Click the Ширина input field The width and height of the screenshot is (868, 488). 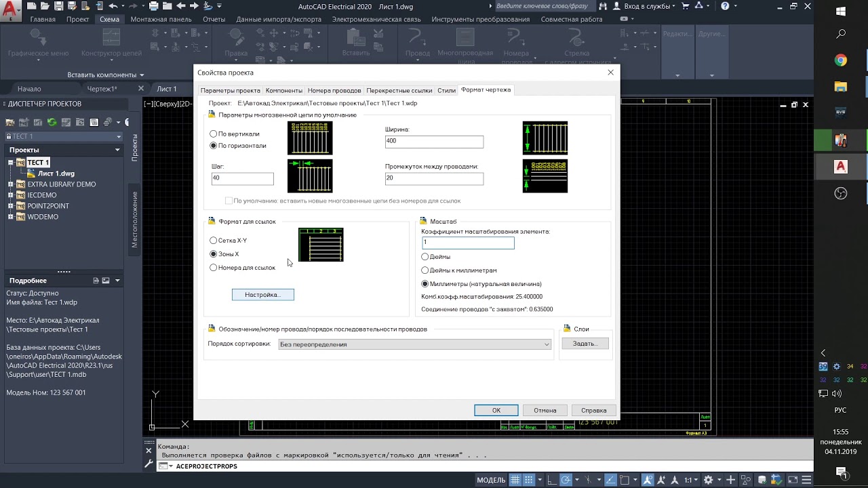tap(434, 142)
